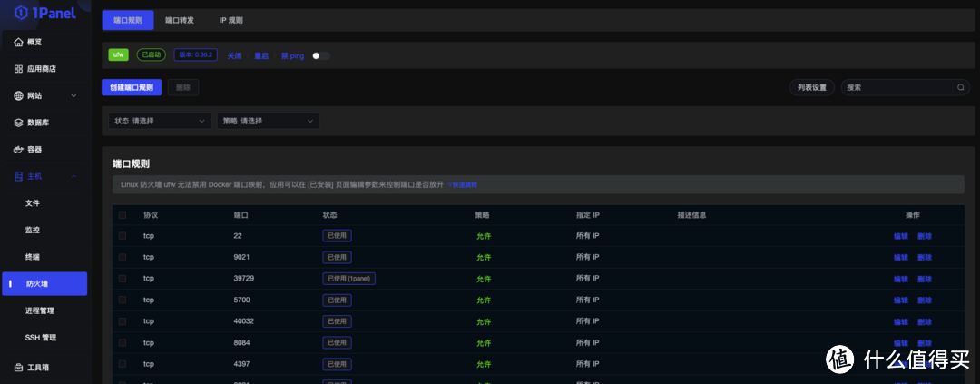
Task: Open SSH 管理 in the sidebar
Action: pos(41,337)
